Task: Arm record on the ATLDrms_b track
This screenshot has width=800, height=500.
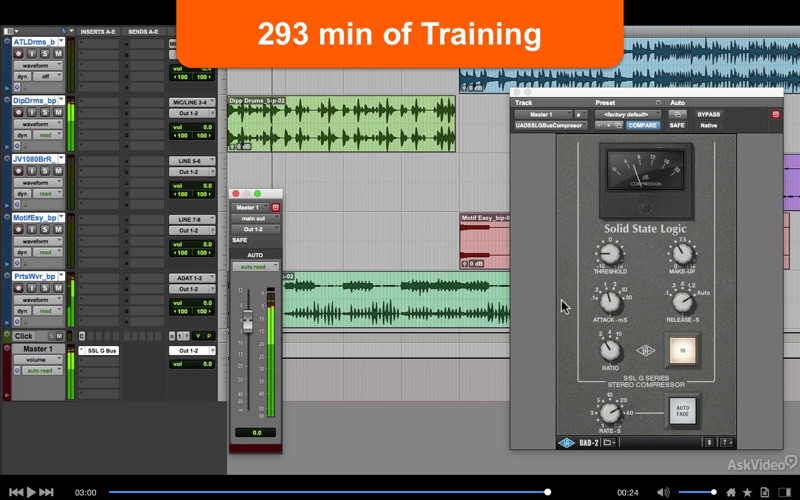Action: (x=19, y=54)
